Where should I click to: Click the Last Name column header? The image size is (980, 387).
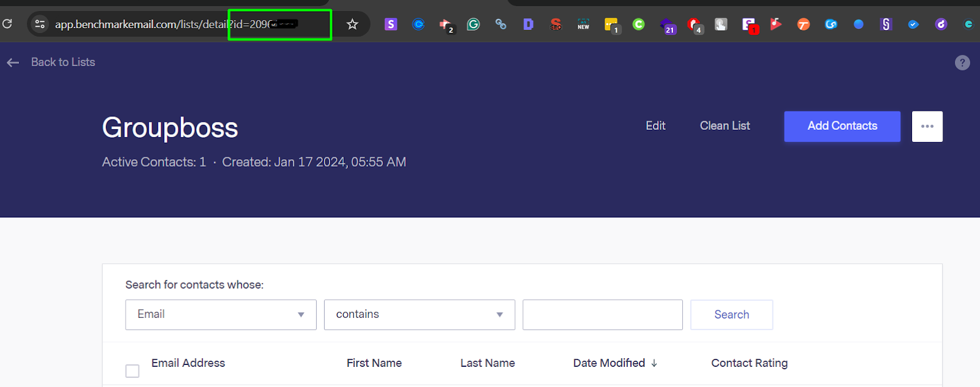pos(488,363)
